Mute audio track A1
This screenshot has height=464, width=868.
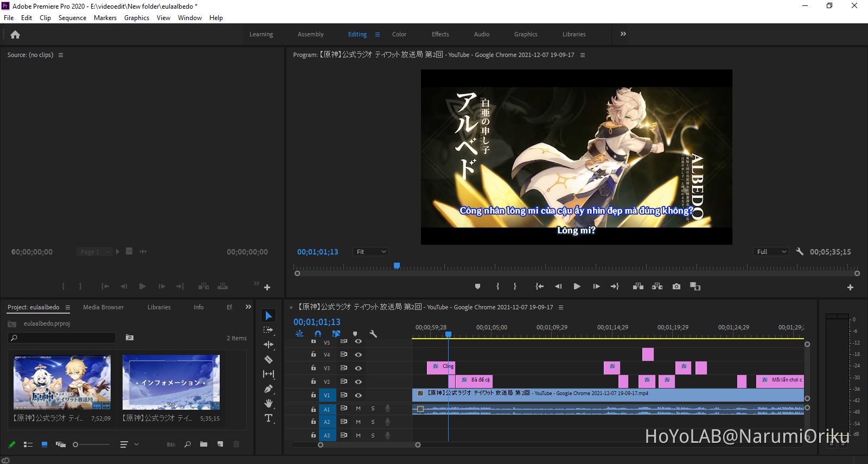358,408
